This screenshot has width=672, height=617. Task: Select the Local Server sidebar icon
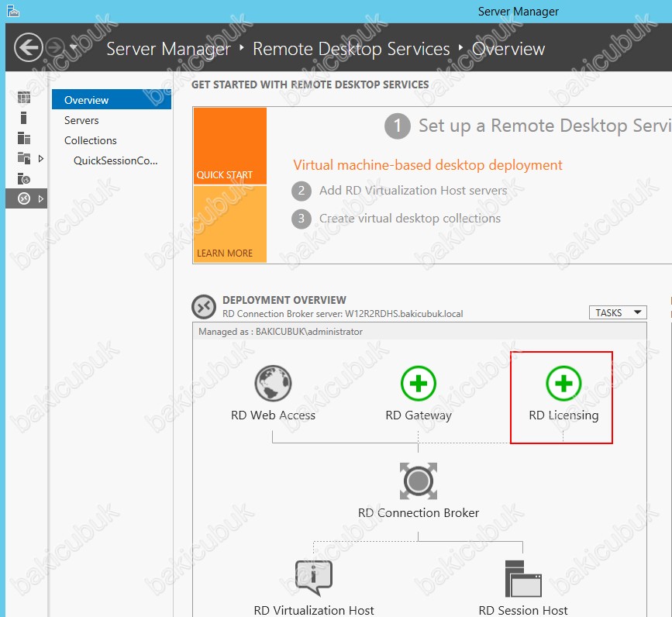[24, 118]
